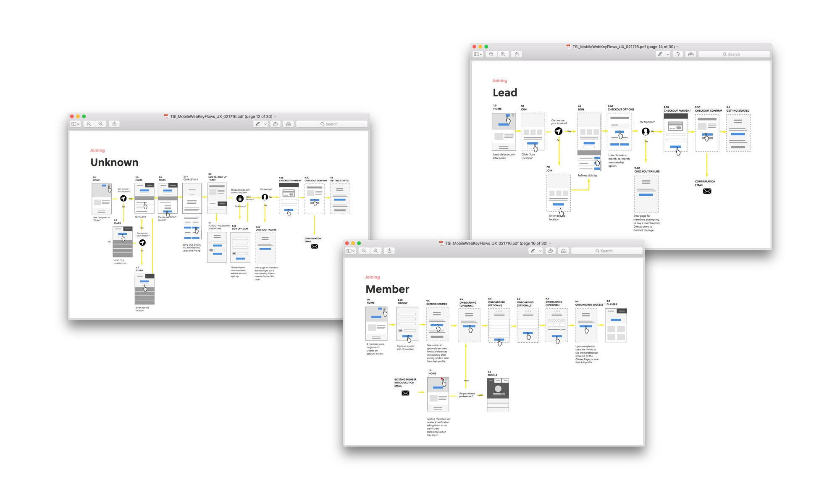Zoom in on the Member page window
Viewport: 840px width, 504px height.
click(376, 251)
